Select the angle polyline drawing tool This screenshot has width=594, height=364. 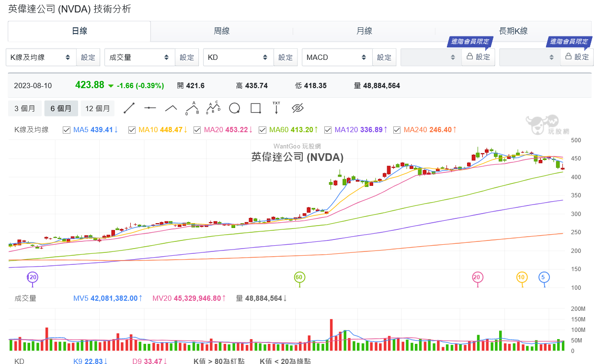pos(171,108)
